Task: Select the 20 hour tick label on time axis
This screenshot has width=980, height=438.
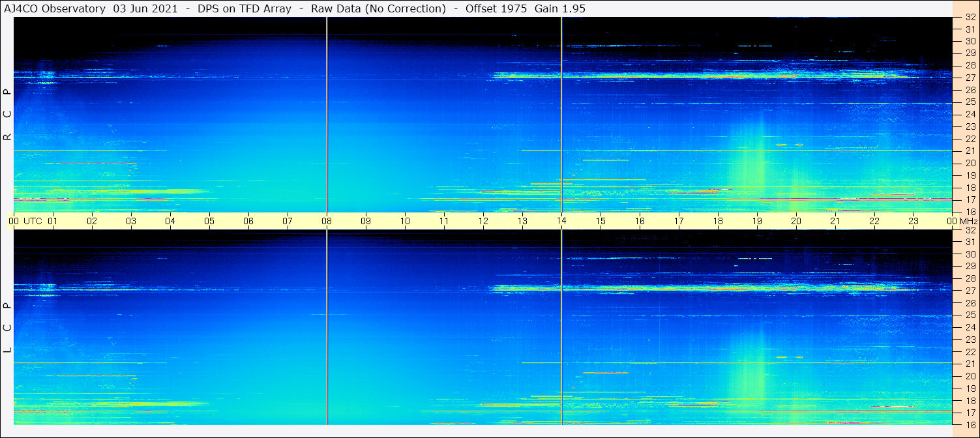Action: [796, 221]
